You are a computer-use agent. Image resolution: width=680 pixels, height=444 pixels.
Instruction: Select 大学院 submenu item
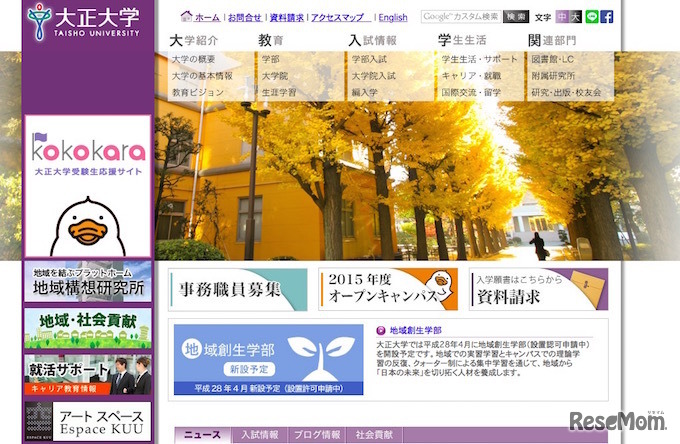click(275, 76)
